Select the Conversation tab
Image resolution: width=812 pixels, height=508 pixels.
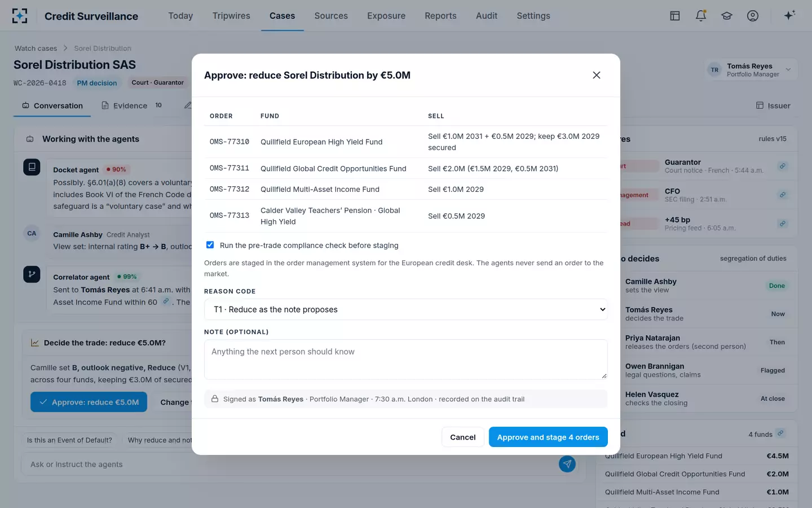(52, 106)
